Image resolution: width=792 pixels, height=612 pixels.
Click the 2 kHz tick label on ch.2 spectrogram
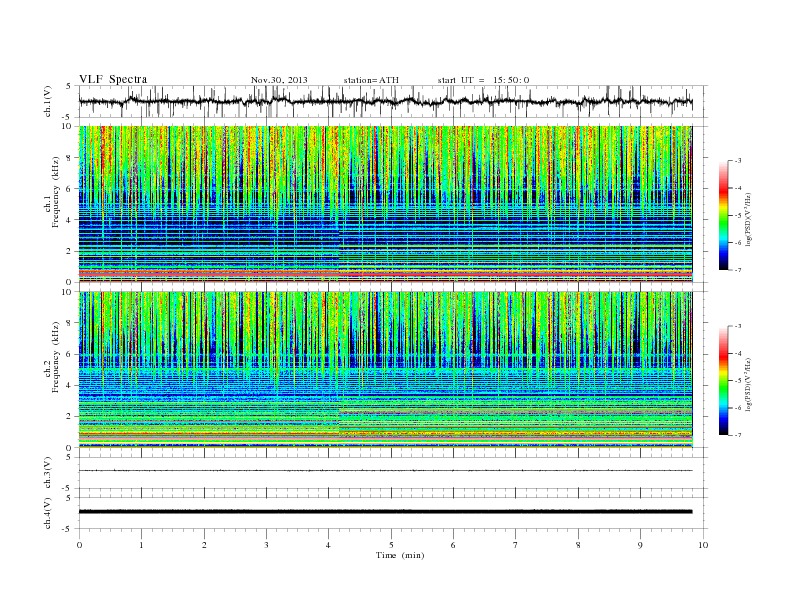coord(70,417)
